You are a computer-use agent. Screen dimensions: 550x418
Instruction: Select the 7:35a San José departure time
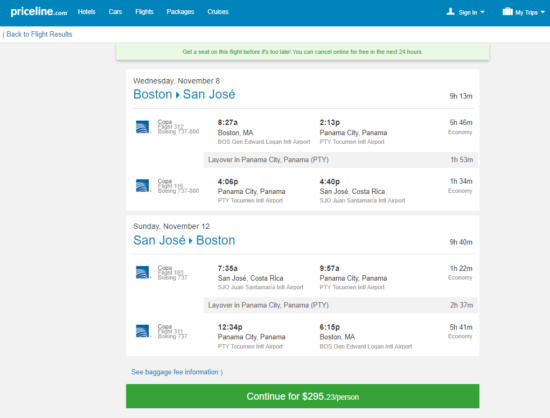pos(228,268)
